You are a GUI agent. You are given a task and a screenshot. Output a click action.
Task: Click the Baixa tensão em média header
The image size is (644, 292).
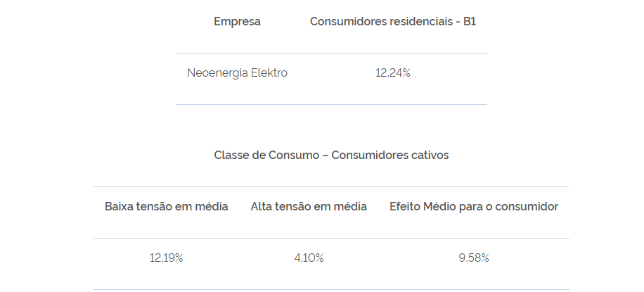click(167, 206)
